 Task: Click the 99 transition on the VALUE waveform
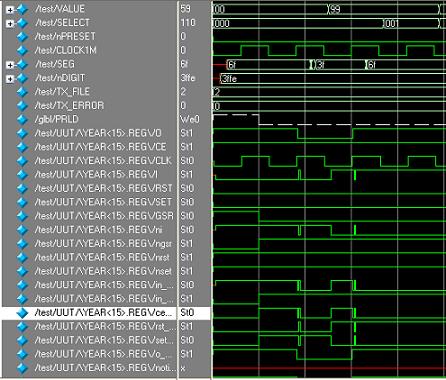(335, 9)
